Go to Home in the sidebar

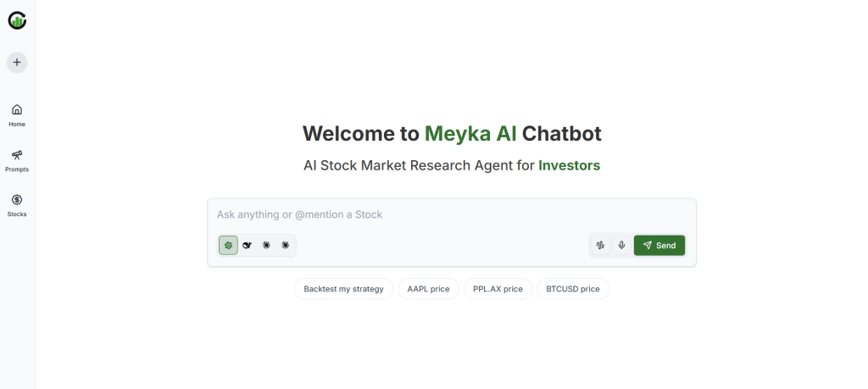[17, 114]
